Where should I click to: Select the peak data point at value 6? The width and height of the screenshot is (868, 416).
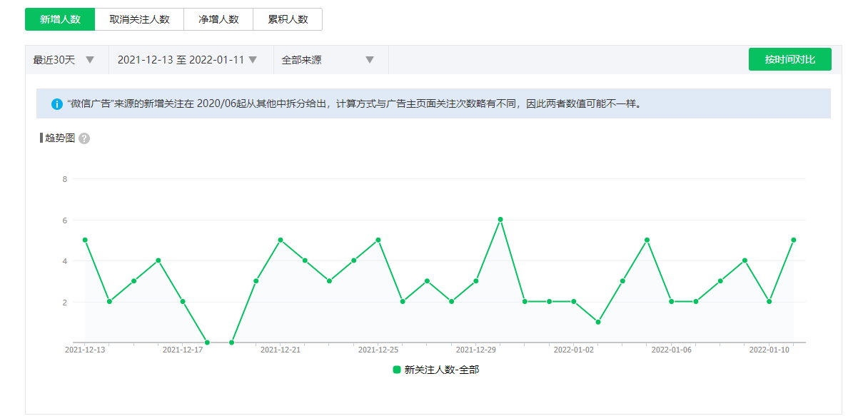[x=500, y=220]
